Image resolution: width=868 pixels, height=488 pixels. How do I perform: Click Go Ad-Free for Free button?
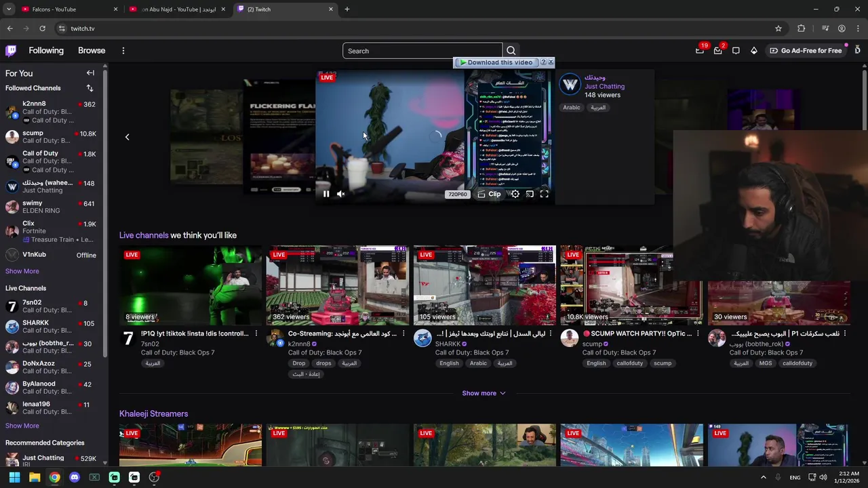click(805, 51)
